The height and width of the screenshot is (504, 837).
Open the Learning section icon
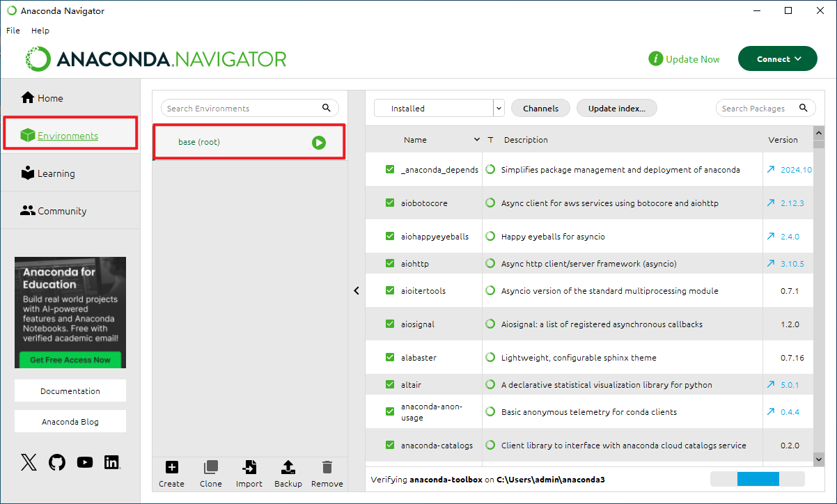(x=28, y=173)
